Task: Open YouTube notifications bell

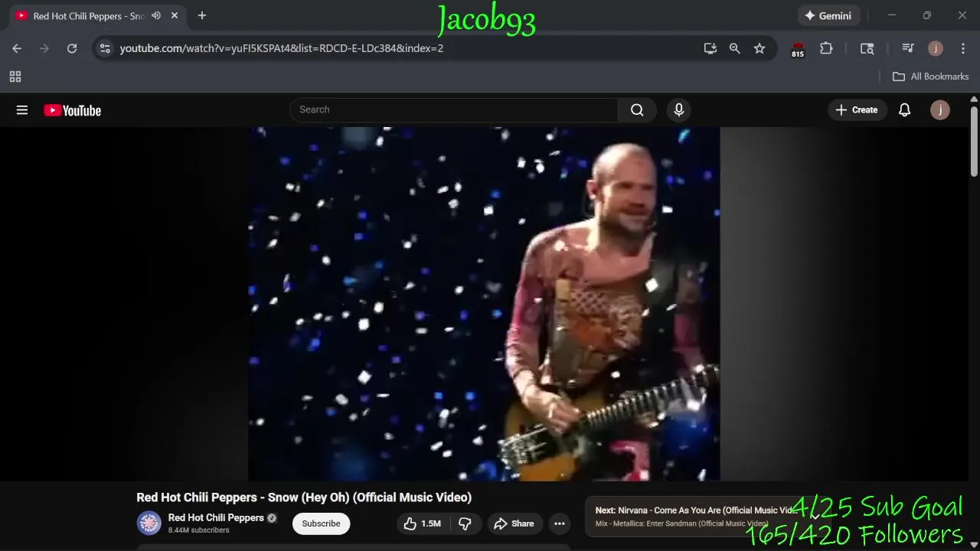Action: pyautogui.click(x=904, y=109)
